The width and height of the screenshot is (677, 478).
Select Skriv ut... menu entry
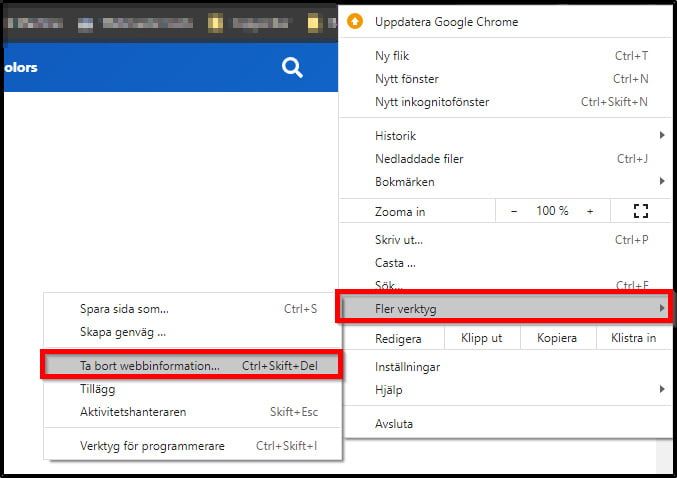[506, 240]
